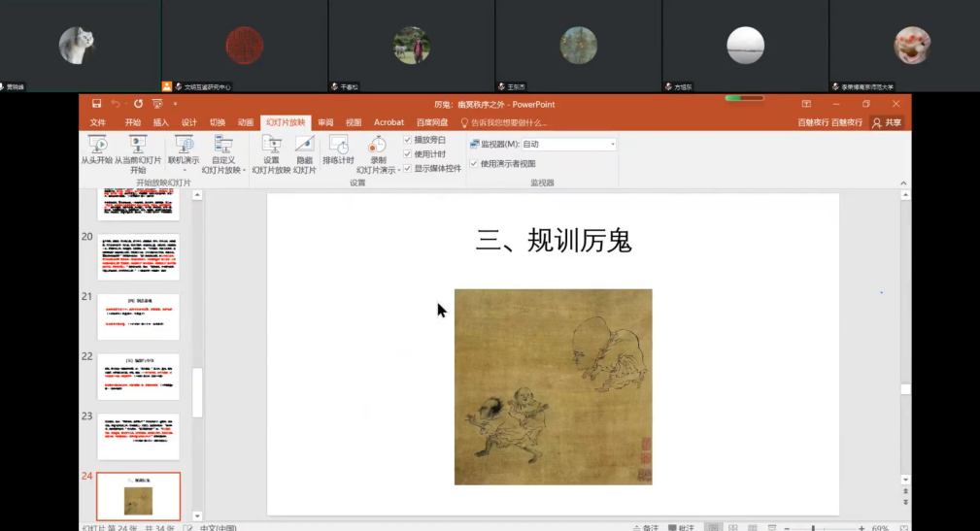
Task: Open 设置幻灯片放映 setup dialog
Action: [x=271, y=154]
